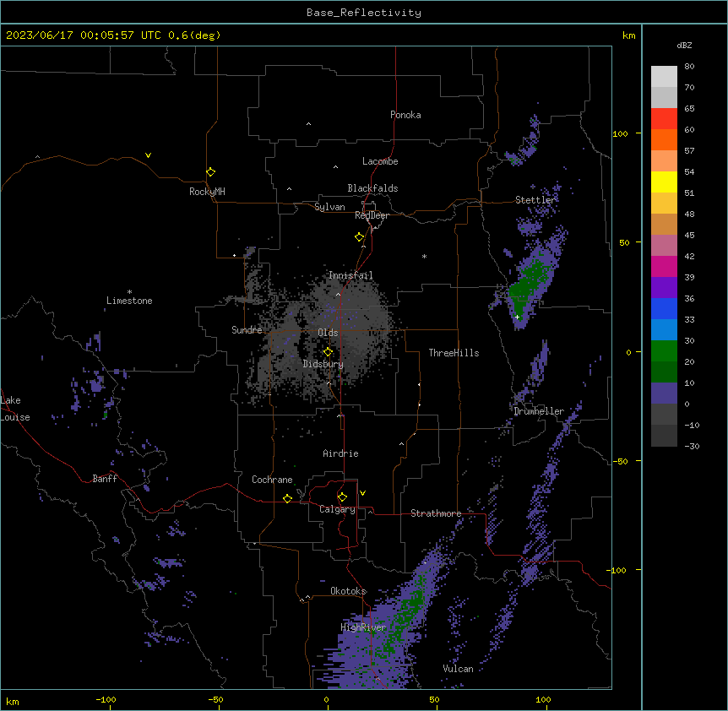Viewport: 728px width, 711px height.
Task: Click the km unit label at top right
Action: click(x=628, y=35)
